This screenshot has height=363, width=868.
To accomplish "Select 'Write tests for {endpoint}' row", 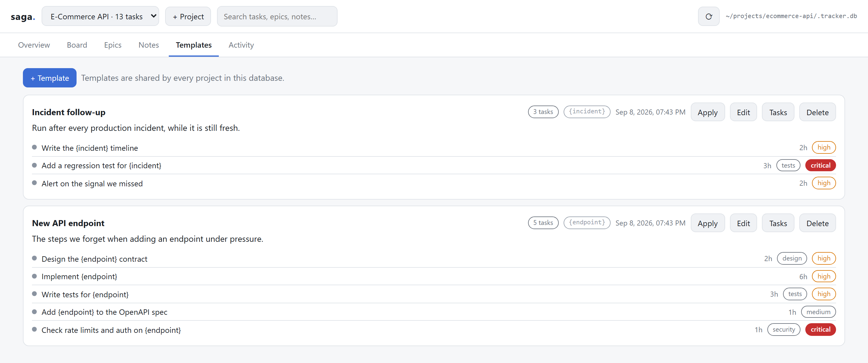I will coord(434,294).
